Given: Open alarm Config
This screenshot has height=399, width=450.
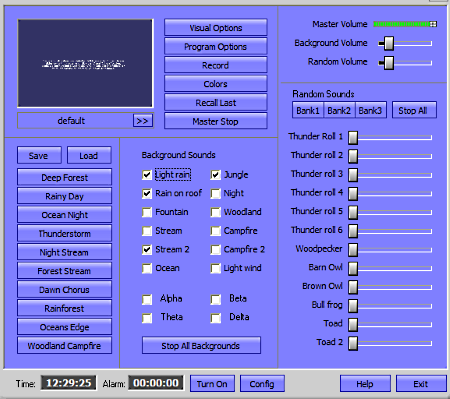Looking at the screenshot, I should click(262, 384).
